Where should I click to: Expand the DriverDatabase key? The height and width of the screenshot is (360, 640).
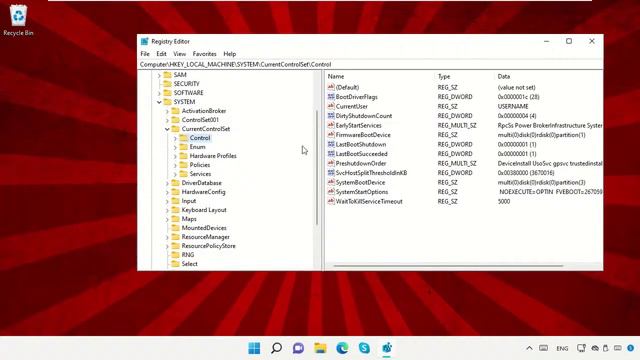coord(167,183)
